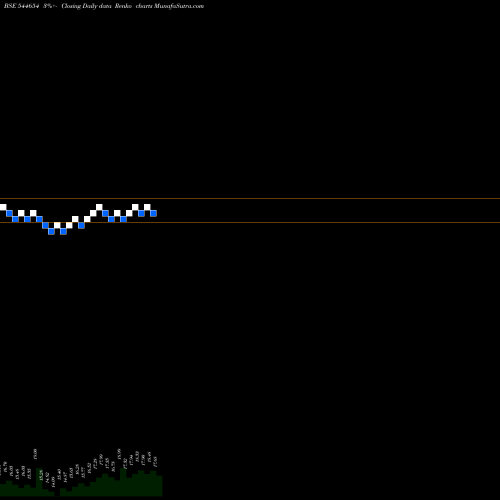Viewport: 500px width, 500px height.
Task: Select the rightmost blue Renko brick
Action: click(x=153, y=213)
